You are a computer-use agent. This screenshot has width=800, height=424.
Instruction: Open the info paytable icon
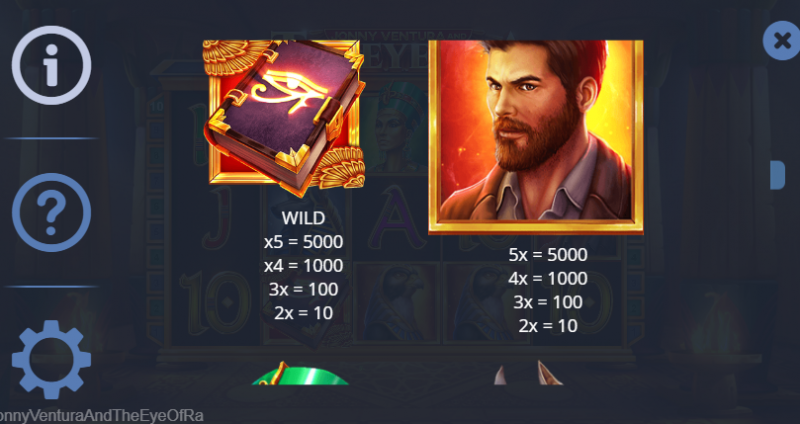tap(52, 65)
